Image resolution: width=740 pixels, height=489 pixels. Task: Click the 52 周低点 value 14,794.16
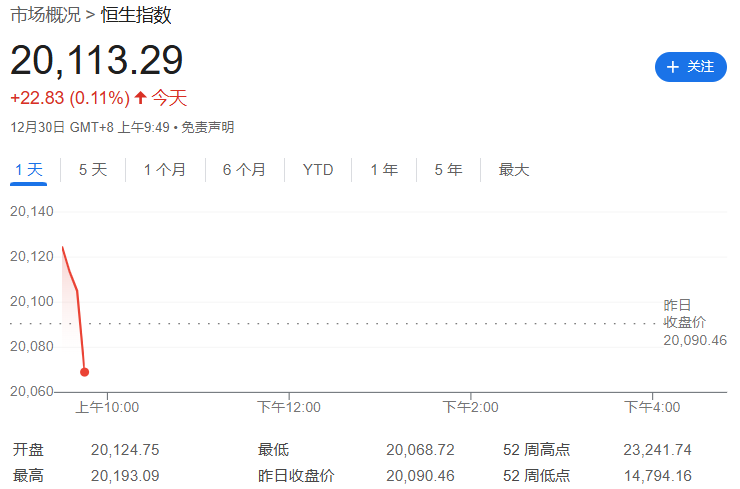[x=657, y=476]
